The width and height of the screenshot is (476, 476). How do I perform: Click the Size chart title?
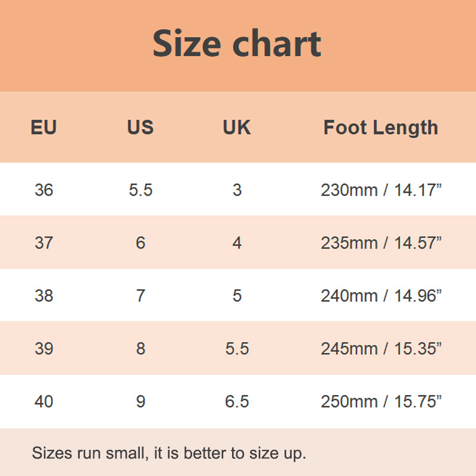[x=237, y=43]
